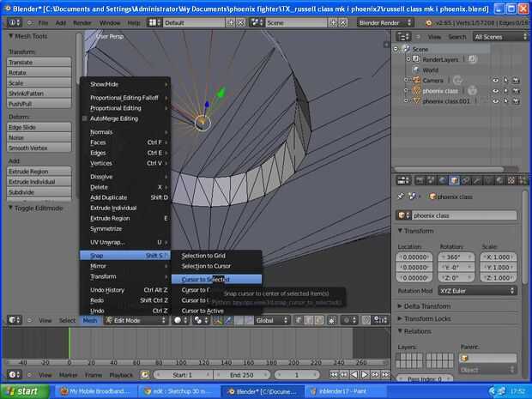532x399 pixels.
Task: Click the Smooth Vertex button
Action: point(39,148)
